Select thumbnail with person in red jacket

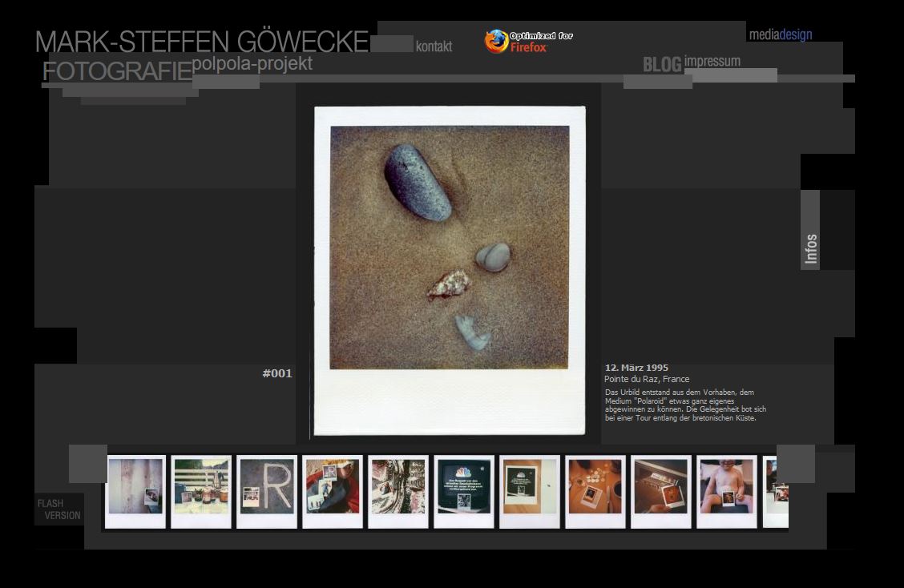(x=333, y=491)
